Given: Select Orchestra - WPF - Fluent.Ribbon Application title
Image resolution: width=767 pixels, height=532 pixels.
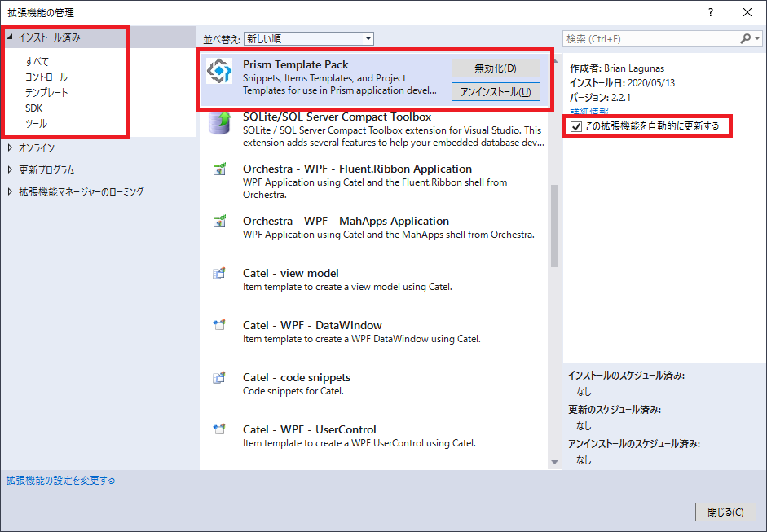Looking at the screenshot, I should [357, 169].
